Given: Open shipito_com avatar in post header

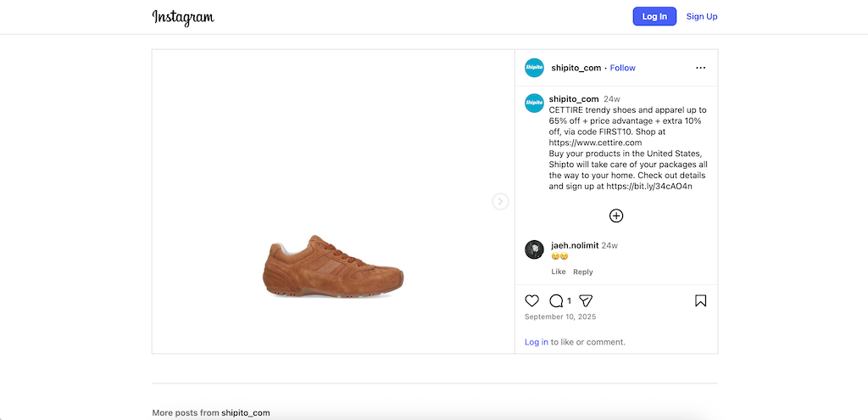Looking at the screenshot, I should pos(534,68).
